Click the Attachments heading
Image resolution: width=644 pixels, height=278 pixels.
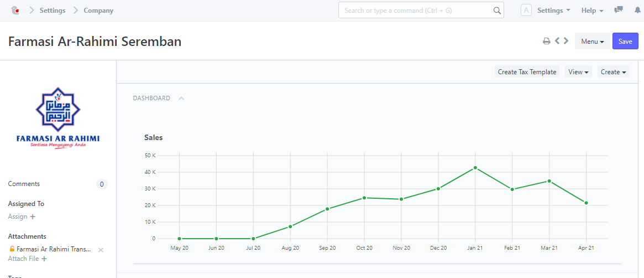coord(27,236)
